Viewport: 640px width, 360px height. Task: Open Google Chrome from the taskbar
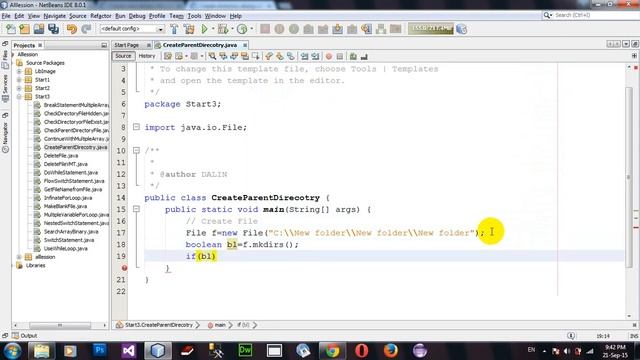click(332, 350)
